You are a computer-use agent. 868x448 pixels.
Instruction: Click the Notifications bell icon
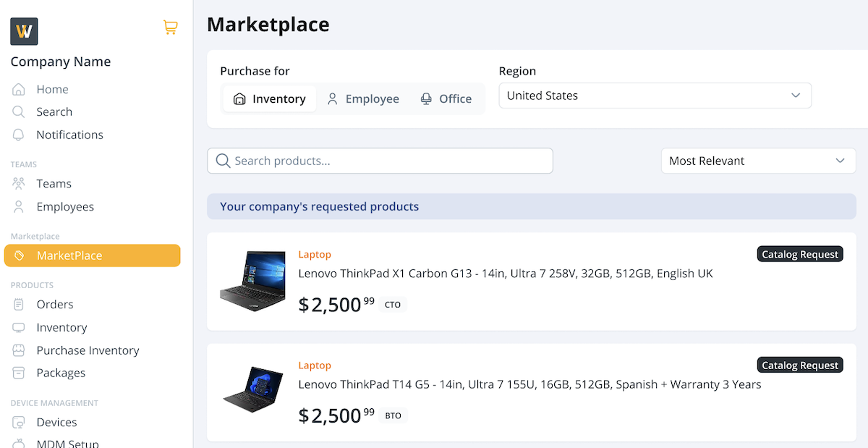19,135
